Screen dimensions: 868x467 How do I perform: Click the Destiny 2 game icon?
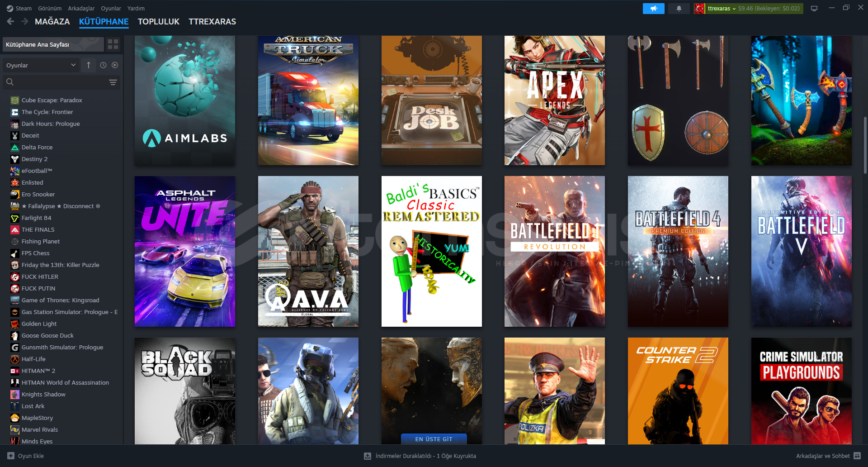coord(15,159)
